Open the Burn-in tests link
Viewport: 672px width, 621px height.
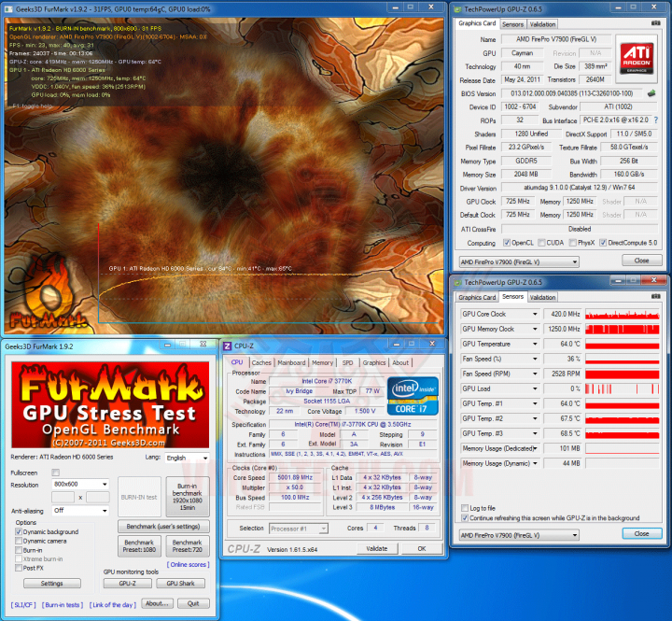(63, 605)
